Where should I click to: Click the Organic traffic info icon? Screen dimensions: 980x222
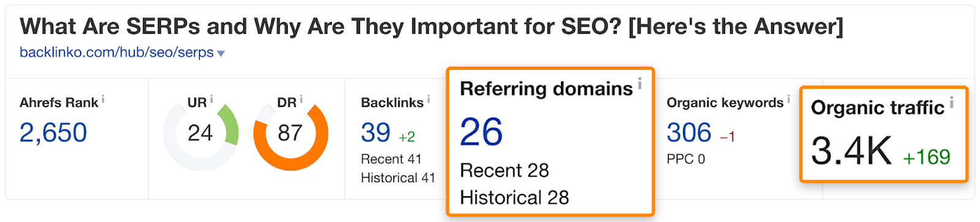(x=951, y=102)
